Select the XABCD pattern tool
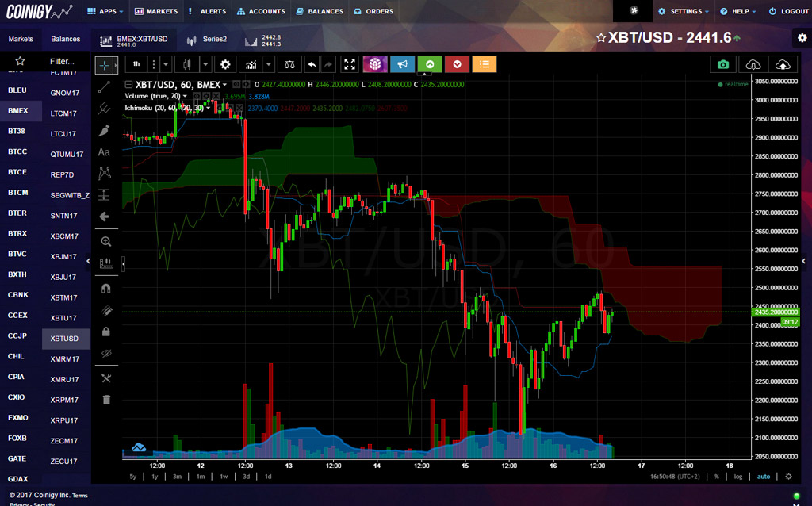Screen dimensions: 812x506 [104, 174]
